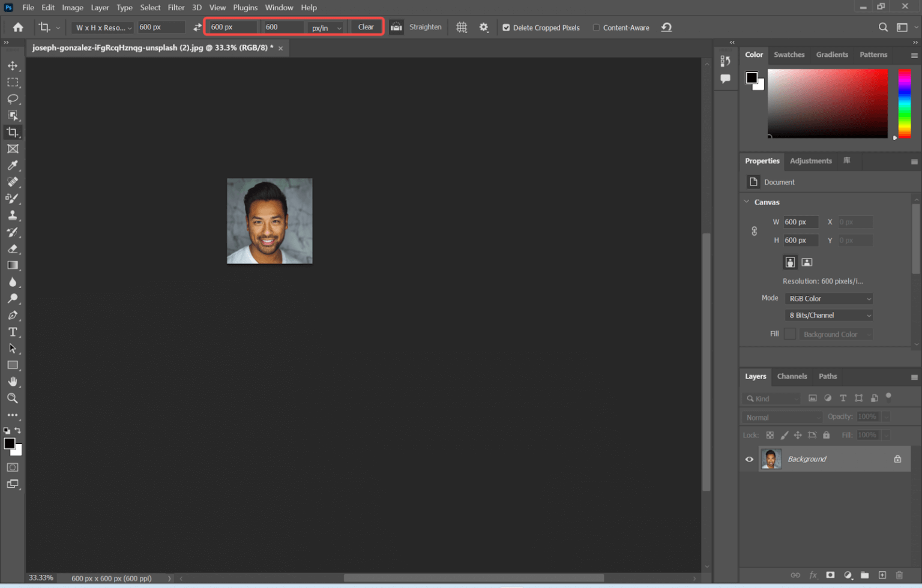Enable the Content-Aware checkbox
The image size is (922, 588).
(596, 28)
